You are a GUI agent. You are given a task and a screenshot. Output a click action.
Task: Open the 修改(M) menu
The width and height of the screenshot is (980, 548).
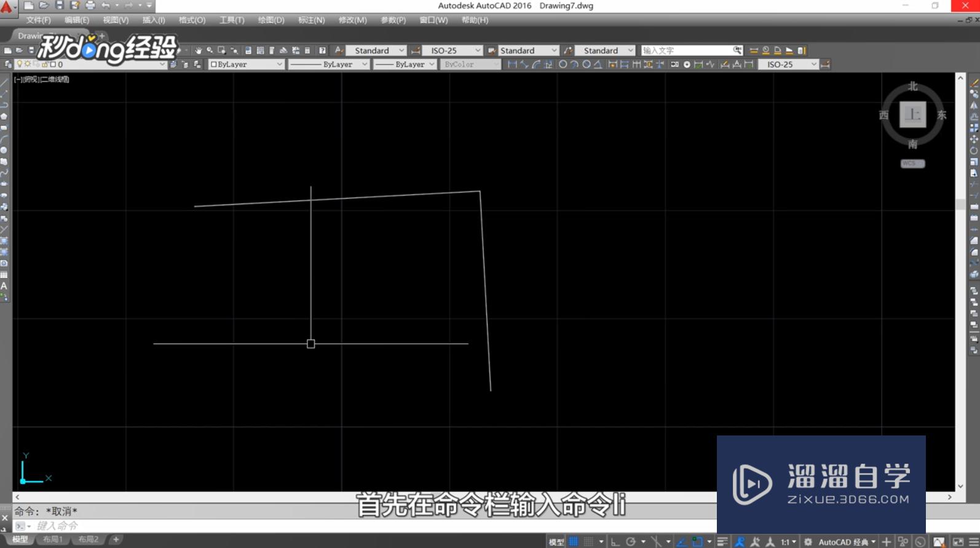[x=353, y=20]
